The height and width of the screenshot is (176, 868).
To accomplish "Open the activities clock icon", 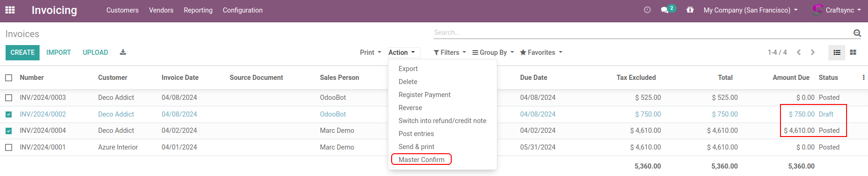I will [x=647, y=10].
